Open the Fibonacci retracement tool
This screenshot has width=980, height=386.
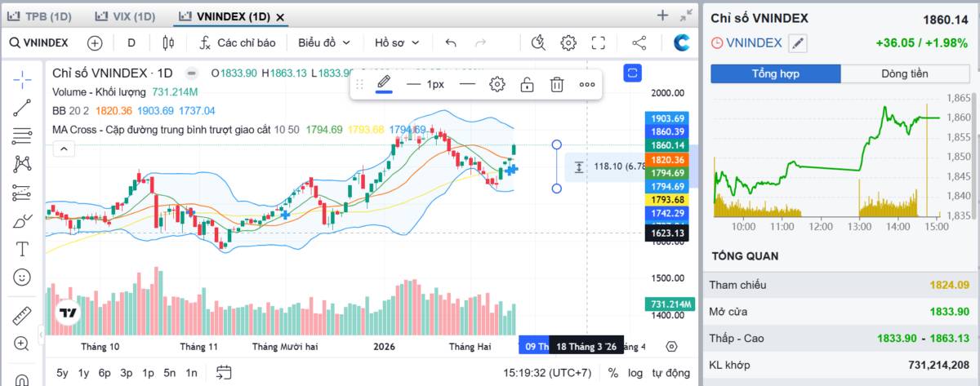22,135
